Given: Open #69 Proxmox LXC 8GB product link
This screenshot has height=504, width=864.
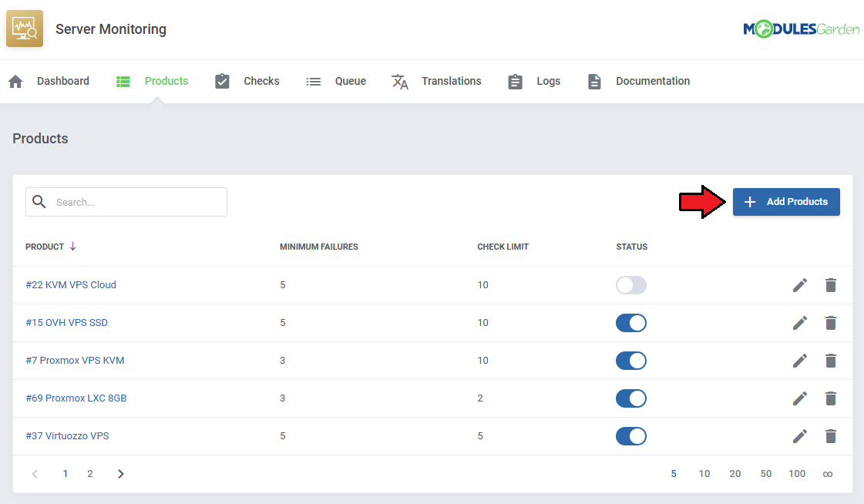Looking at the screenshot, I should (76, 398).
